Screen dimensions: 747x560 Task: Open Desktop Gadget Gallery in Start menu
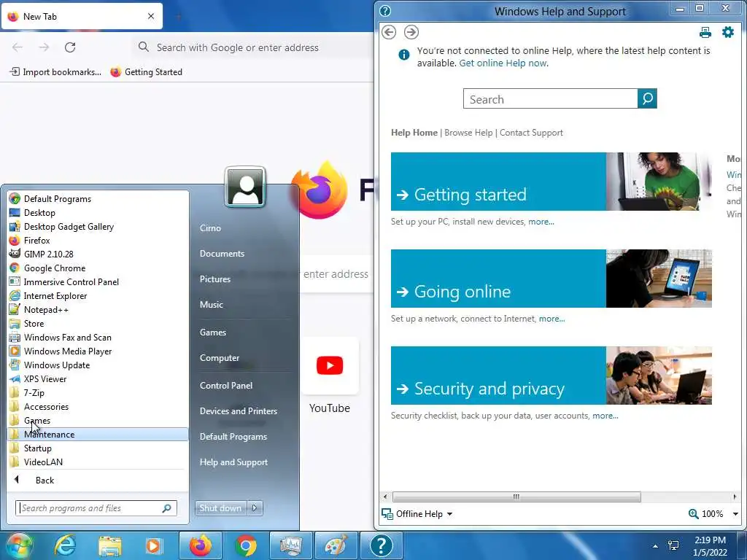click(x=98, y=227)
